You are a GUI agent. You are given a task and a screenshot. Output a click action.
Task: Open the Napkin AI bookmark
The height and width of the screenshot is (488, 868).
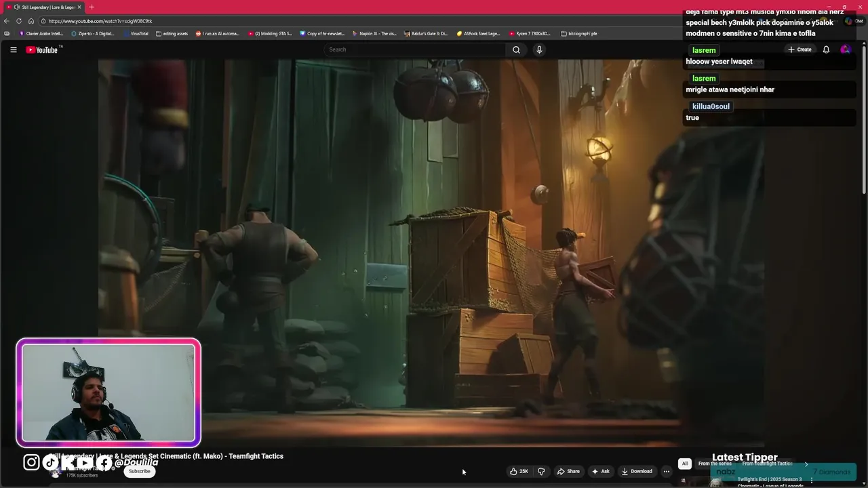click(374, 33)
